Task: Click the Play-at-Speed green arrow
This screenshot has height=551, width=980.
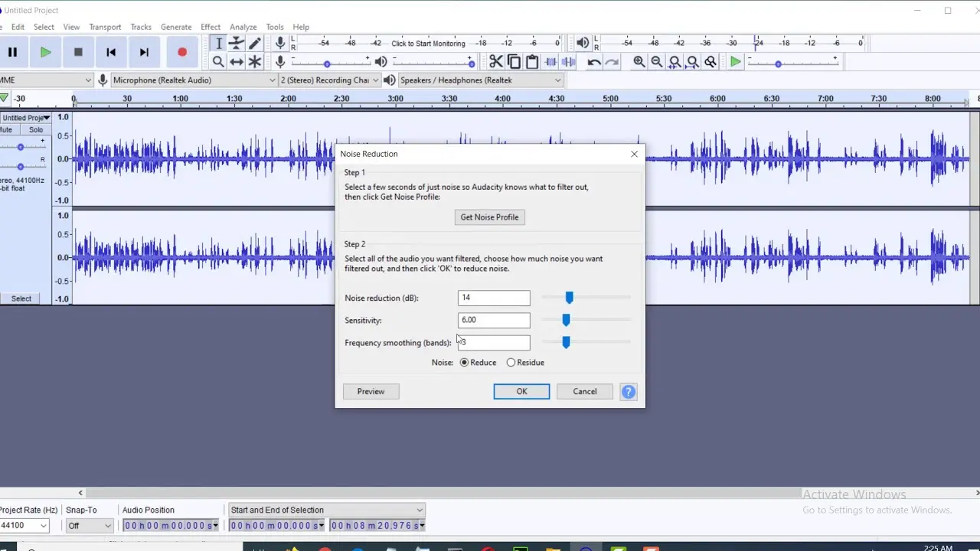Action: coord(736,62)
